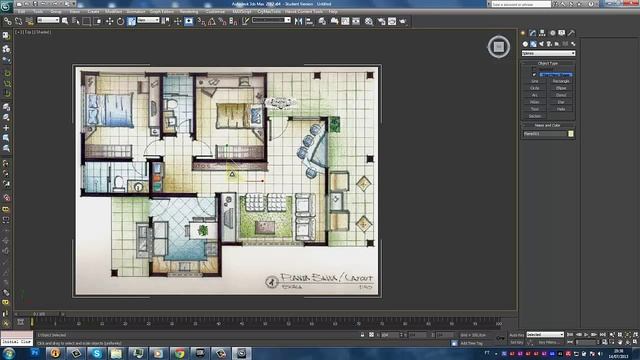Image resolution: width=640 pixels, height=360 pixels.
Task: Toggle the Selection Lock icon
Action: (362, 335)
